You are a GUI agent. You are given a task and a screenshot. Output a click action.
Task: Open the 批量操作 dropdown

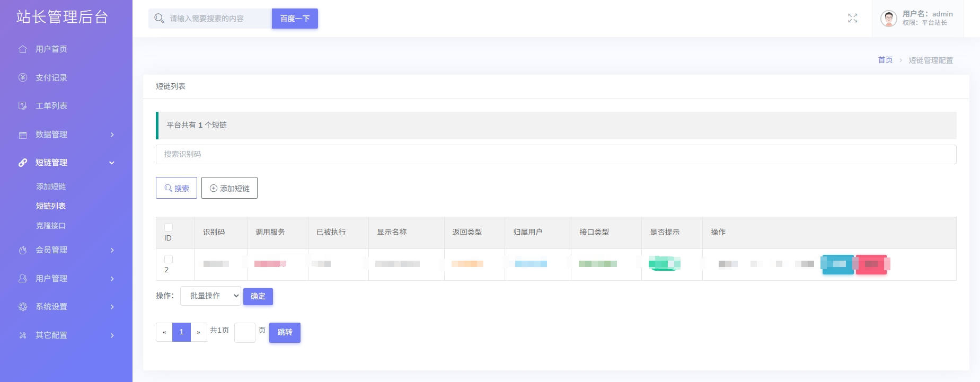pyautogui.click(x=210, y=296)
